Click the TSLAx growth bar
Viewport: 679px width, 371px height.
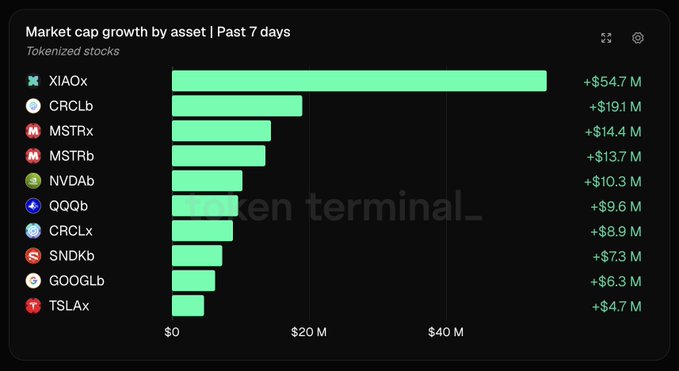[x=188, y=306]
